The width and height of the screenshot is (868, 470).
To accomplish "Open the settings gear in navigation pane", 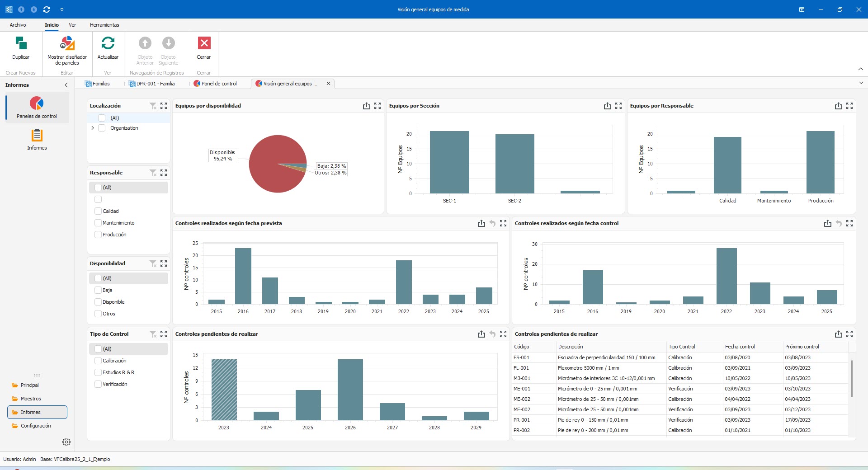I will (66, 442).
